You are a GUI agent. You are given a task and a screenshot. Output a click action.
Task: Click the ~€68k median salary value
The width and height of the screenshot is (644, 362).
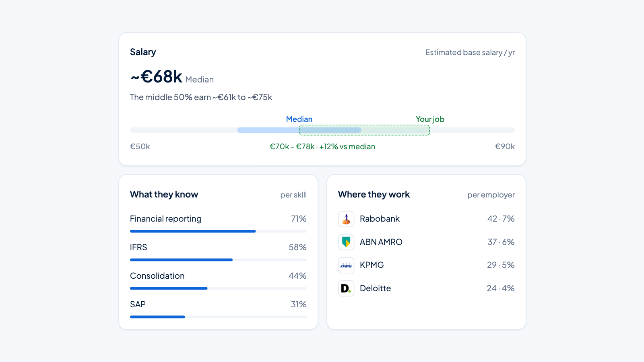pyautogui.click(x=156, y=76)
